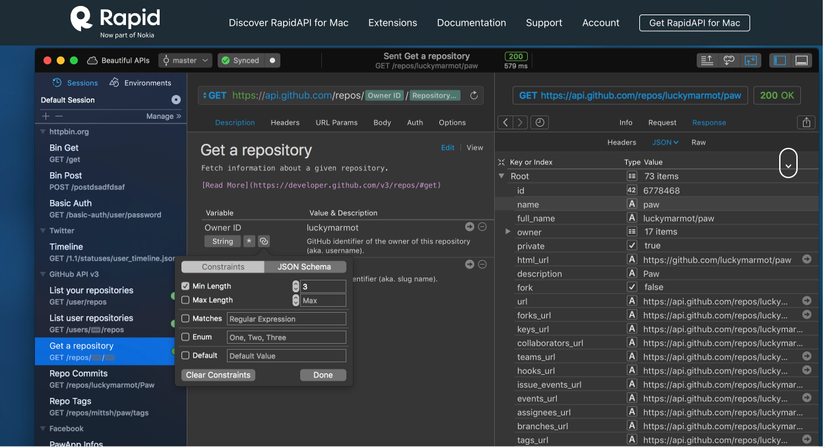Click the arrow icon on hooks_url row

click(807, 370)
